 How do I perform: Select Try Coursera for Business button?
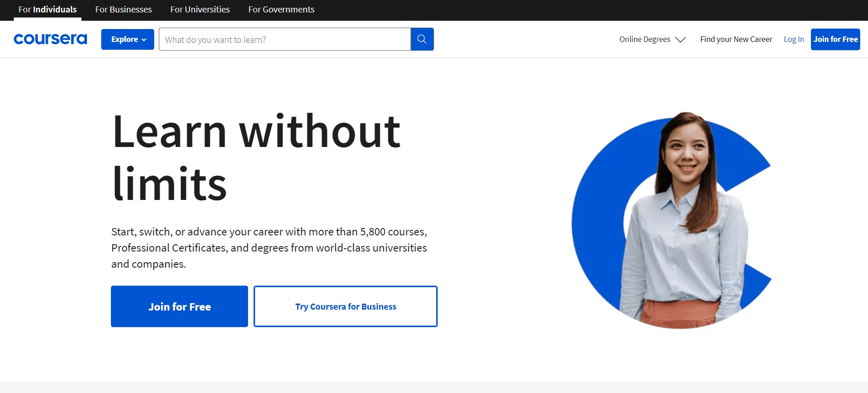tap(346, 306)
